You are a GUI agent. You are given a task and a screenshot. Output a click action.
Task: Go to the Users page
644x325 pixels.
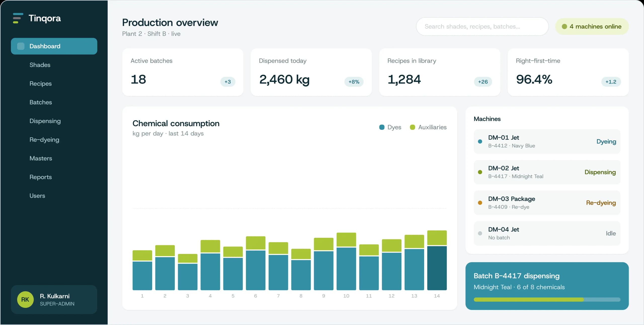coord(37,196)
